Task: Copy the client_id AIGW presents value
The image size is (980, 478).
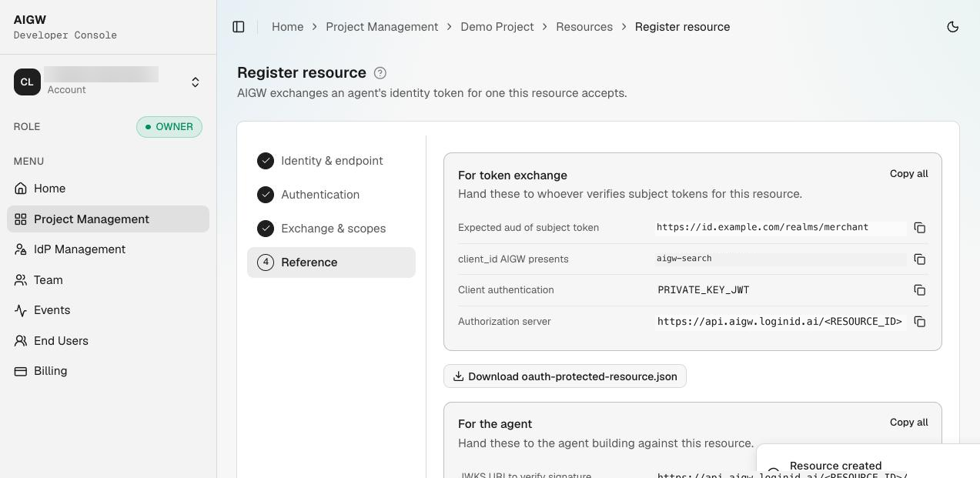Action: point(920,259)
